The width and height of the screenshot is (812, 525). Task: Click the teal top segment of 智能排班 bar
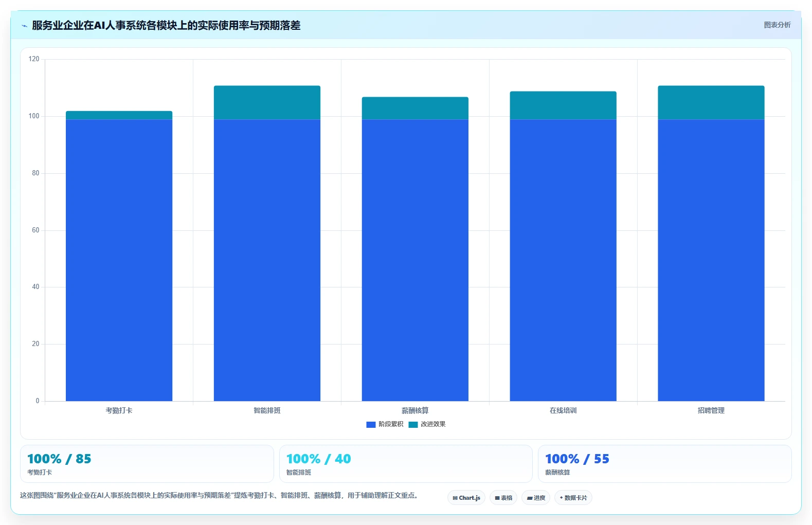[x=267, y=102]
